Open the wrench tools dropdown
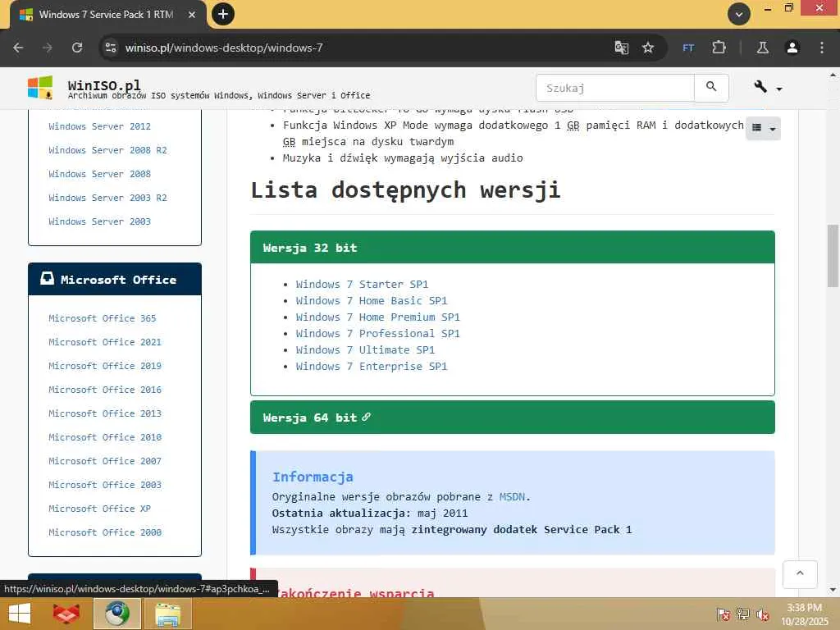 (768, 87)
